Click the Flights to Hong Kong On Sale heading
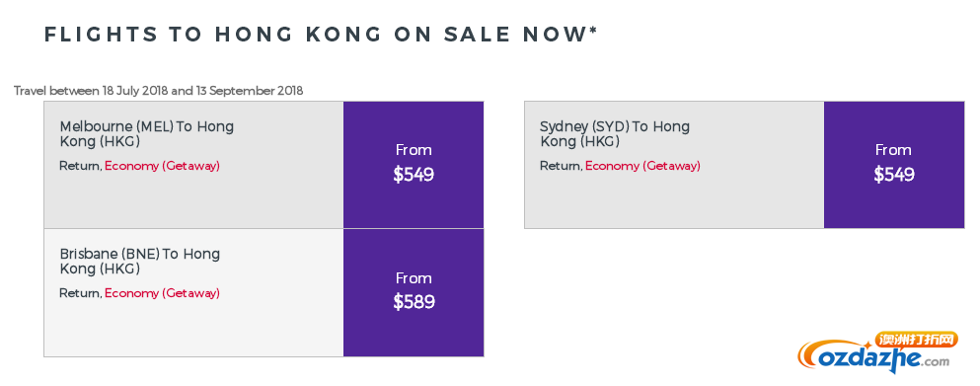The width and height of the screenshot is (980, 386). coord(321,35)
